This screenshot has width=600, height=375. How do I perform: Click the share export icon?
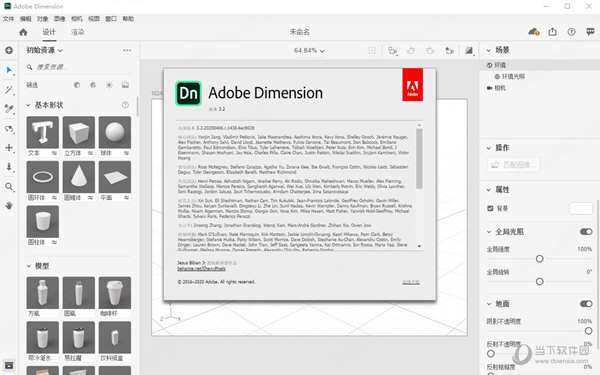tap(552, 32)
